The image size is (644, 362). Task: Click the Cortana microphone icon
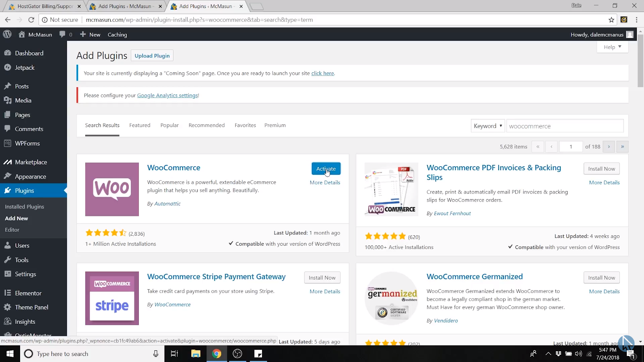tap(156, 354)
